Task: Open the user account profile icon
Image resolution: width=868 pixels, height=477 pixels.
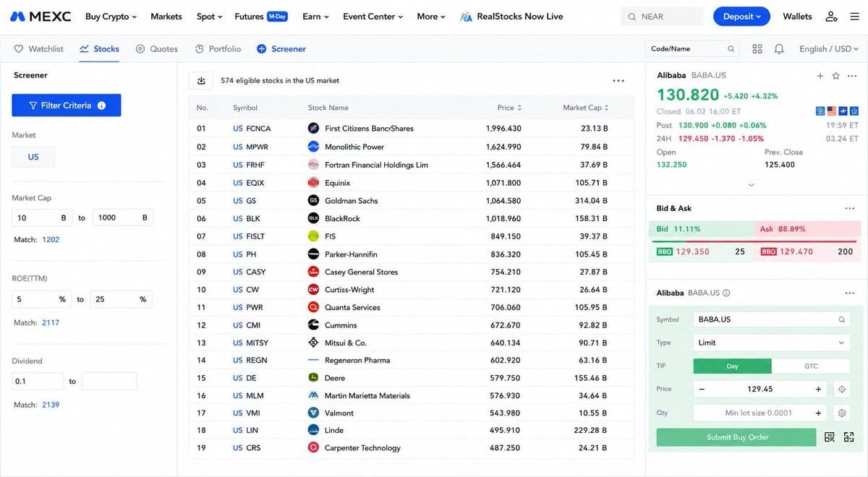Action: pyautogui.click(x=832, y=17)
